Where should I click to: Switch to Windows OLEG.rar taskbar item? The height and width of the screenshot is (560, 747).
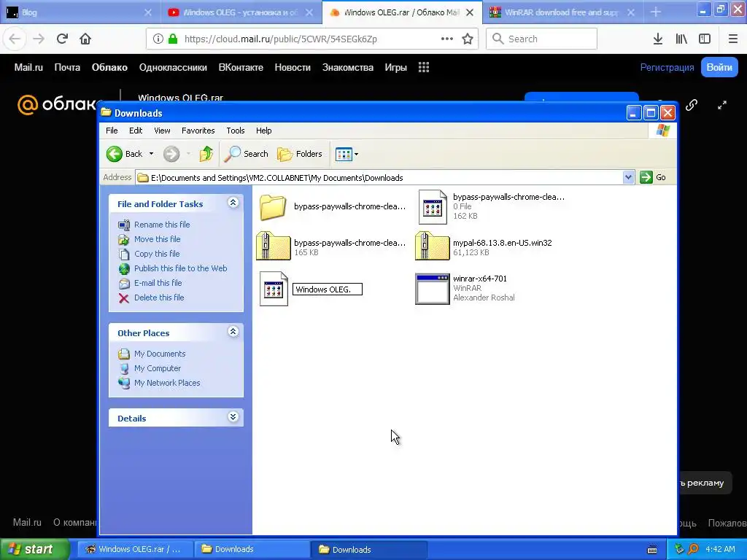coord(135,549)
